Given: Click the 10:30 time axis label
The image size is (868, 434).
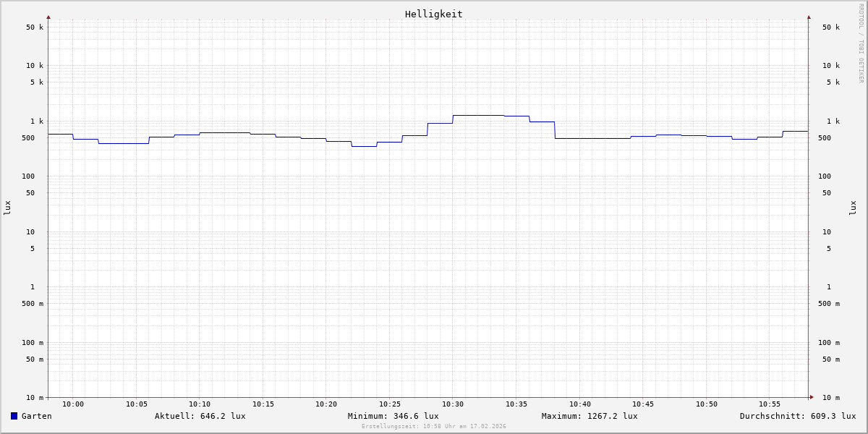Looking at the screenshot, I should (x=453, y=404).
